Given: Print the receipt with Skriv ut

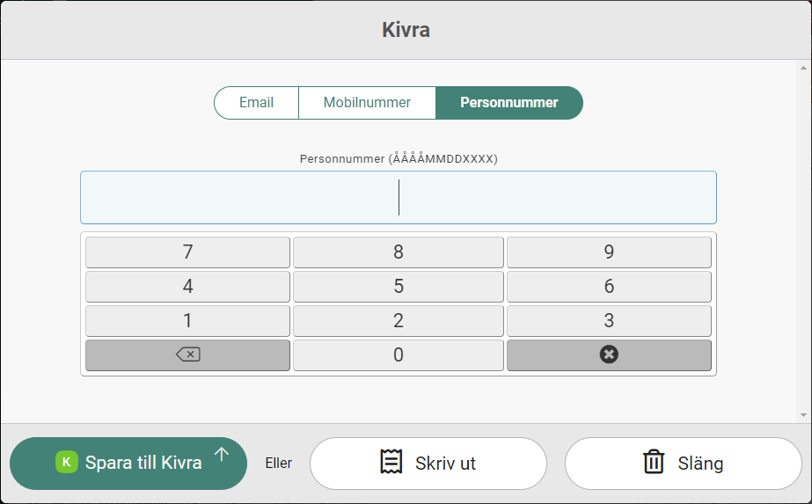Looking at the screenshot, I should click(428, 463).
